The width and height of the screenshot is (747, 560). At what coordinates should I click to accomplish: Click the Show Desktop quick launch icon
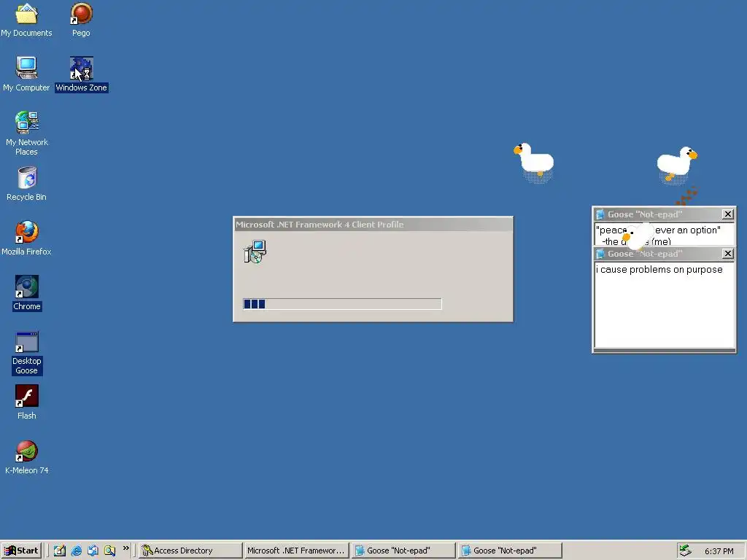60,551
